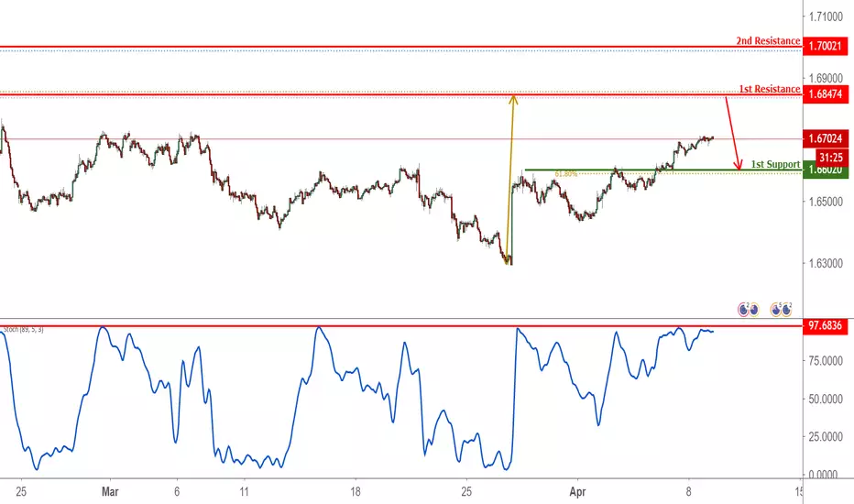Click the 6 date axis label
Image resolution: width=854 pixels, height=504 pixels.
pyautogui.click(x=177, y=491)
